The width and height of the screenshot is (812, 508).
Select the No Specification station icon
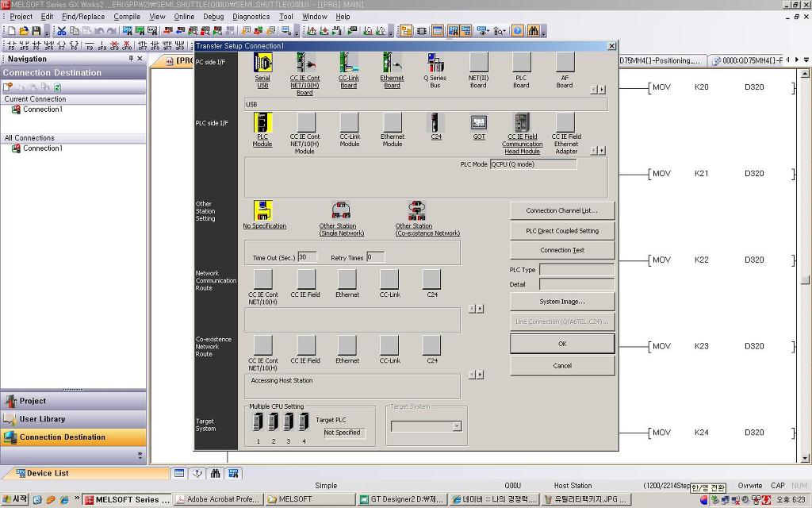click(263, 211)
